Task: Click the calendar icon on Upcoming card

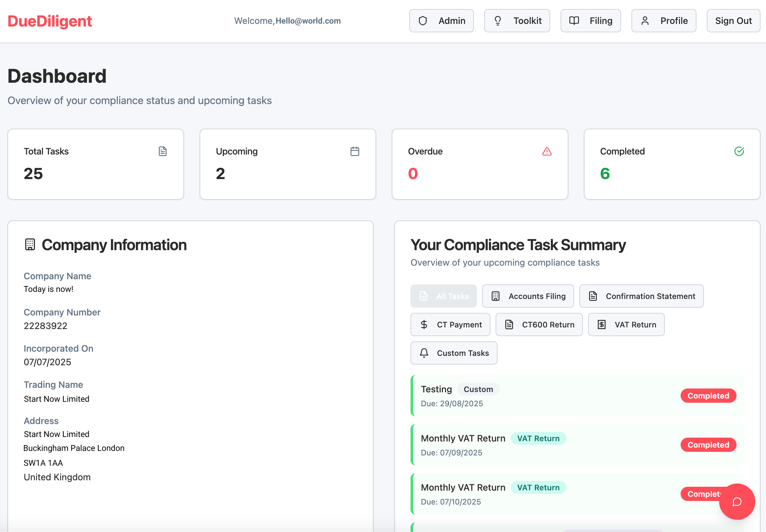Action: (x=355, y=151)
